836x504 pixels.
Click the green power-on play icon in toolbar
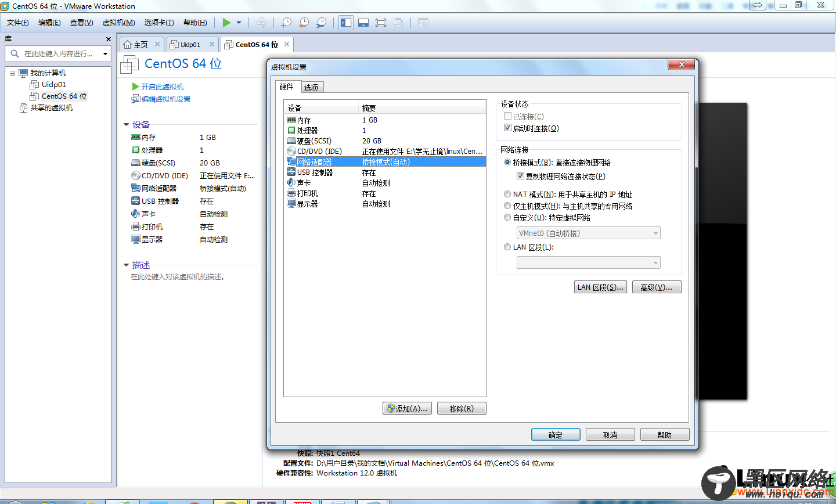coord(226,23)
